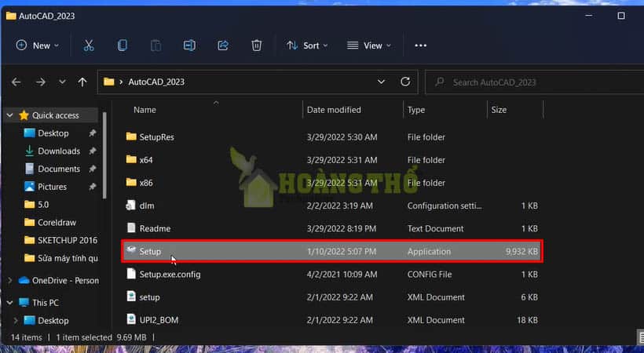The height and width of the screenshot is (353, 644).
Task: Open the See more three-dots menu
Action: 420,45
